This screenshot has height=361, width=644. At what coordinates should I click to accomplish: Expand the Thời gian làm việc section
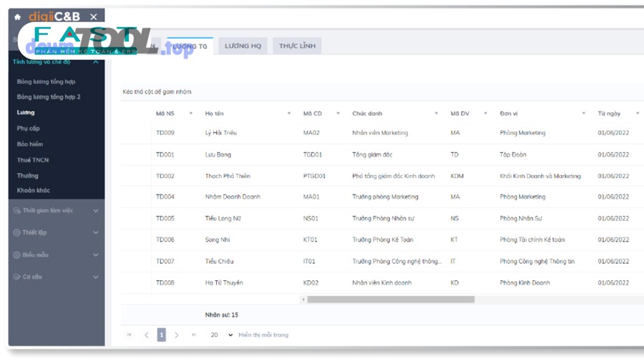(x=96, y=211)
